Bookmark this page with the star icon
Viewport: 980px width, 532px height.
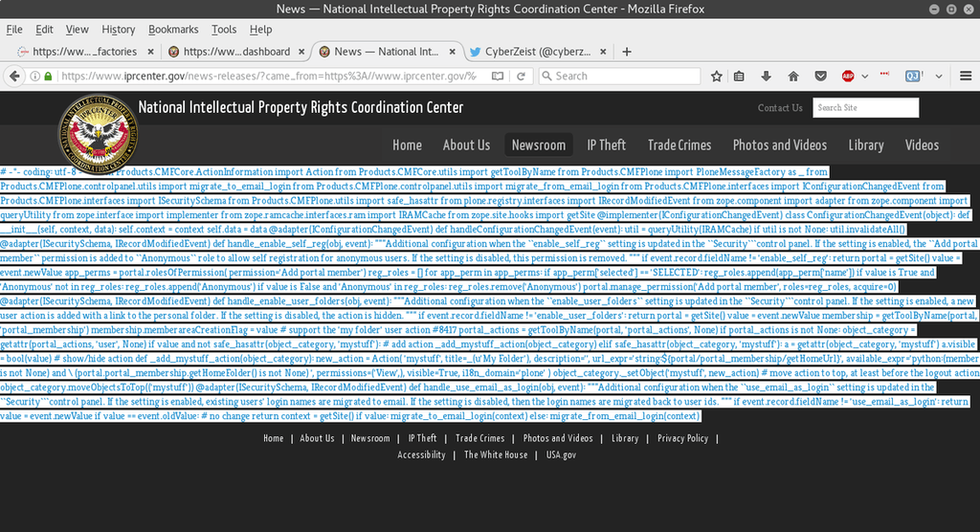tap(716, 76)
